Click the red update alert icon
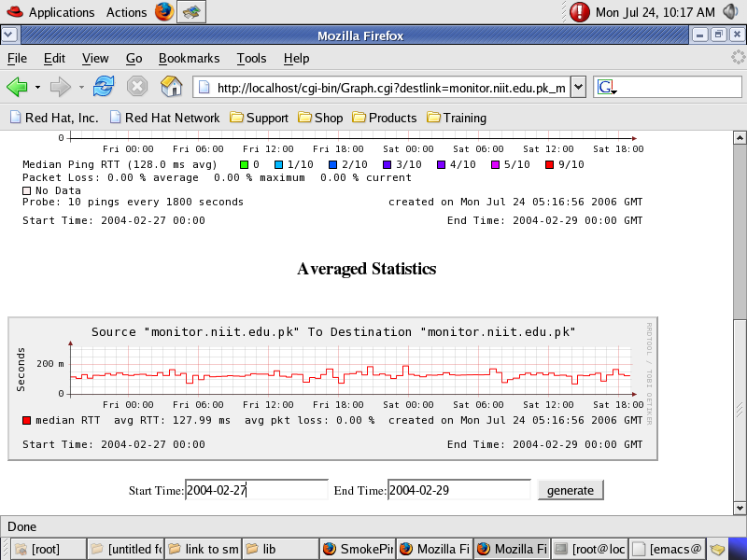Image resolution: width=747 pixels, height=560 pixels. click(580, 12)
